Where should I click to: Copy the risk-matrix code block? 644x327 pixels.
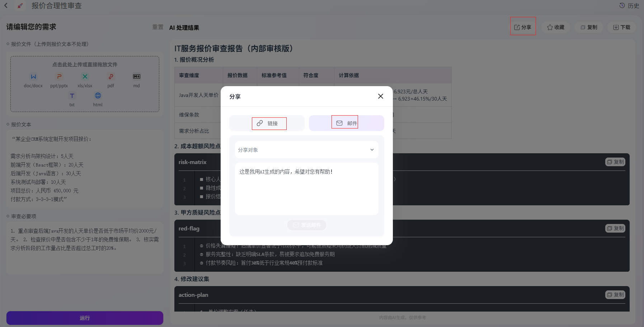615,162
